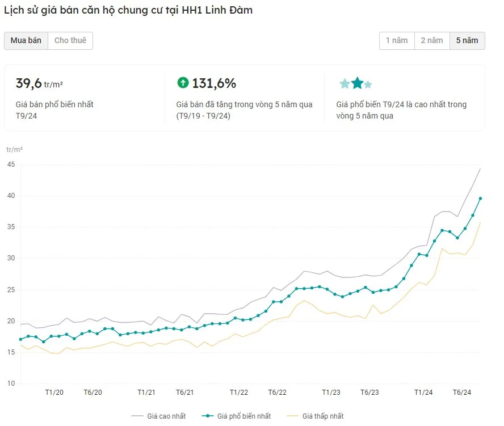Click the 39,6 tr/m² price figure

point(39,83)
